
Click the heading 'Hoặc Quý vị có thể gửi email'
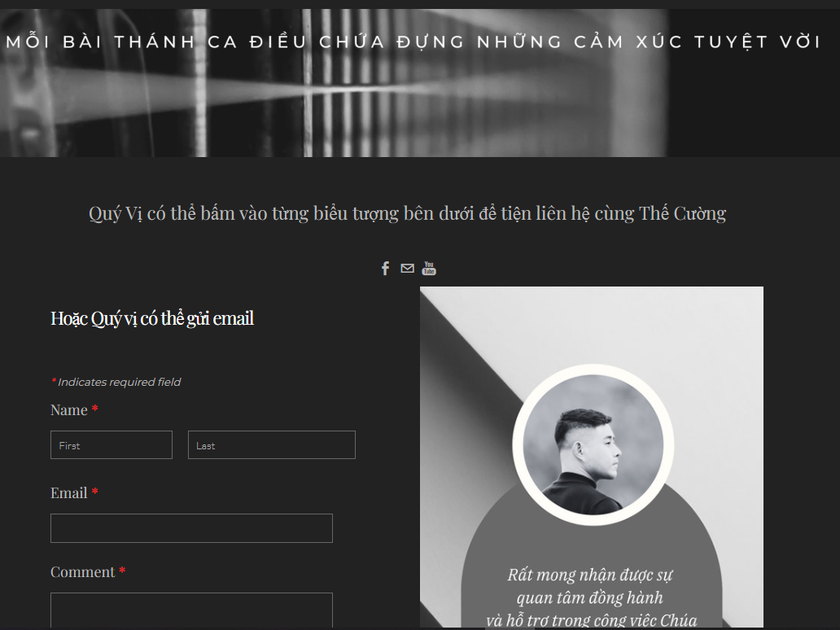pyautogui.click(x=152, y=318)
